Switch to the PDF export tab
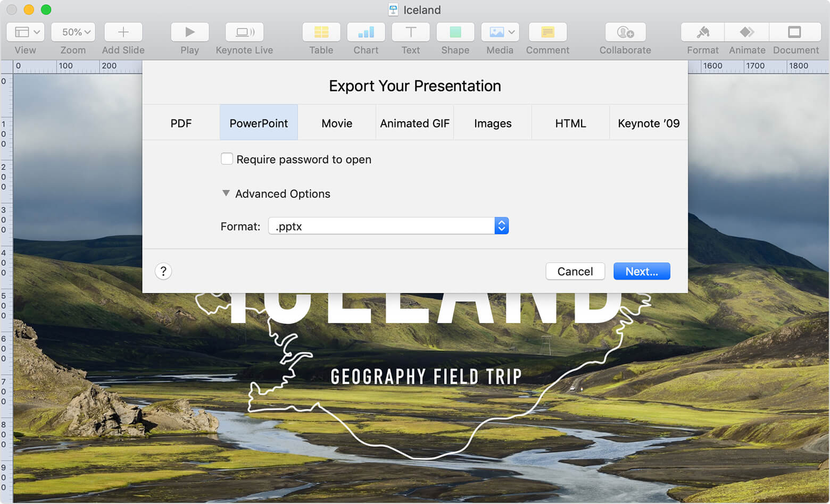Viewport: 830px width, 504px height. 181,123
